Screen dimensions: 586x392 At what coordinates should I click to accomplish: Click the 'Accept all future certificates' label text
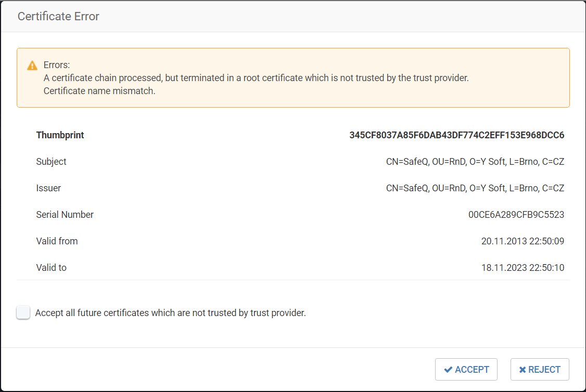[x=170, y=313]
